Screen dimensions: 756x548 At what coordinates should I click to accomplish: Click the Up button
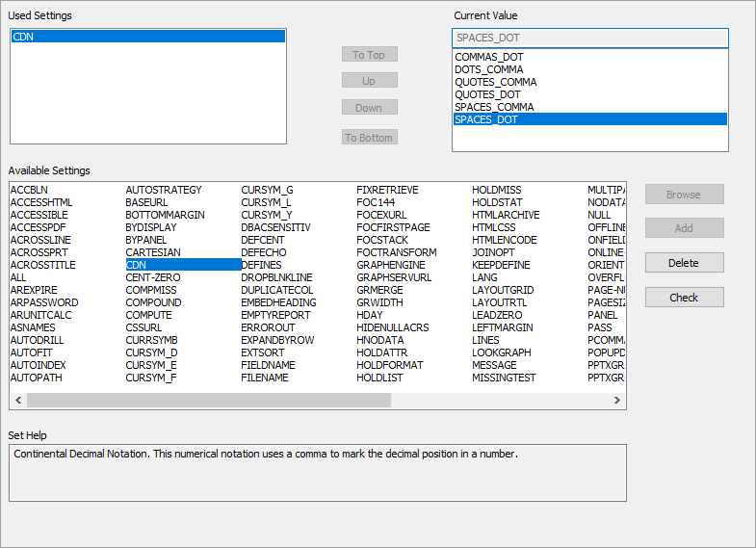point(369,81)
